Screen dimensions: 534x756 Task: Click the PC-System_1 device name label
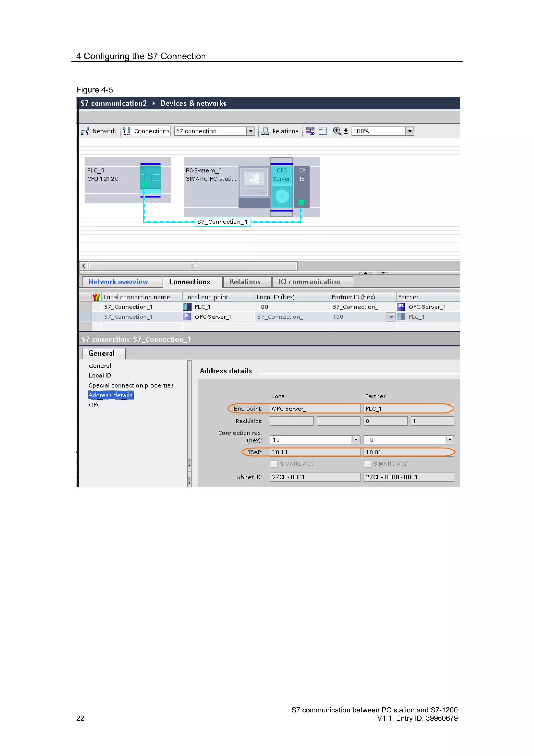click(x=204, y=171)
